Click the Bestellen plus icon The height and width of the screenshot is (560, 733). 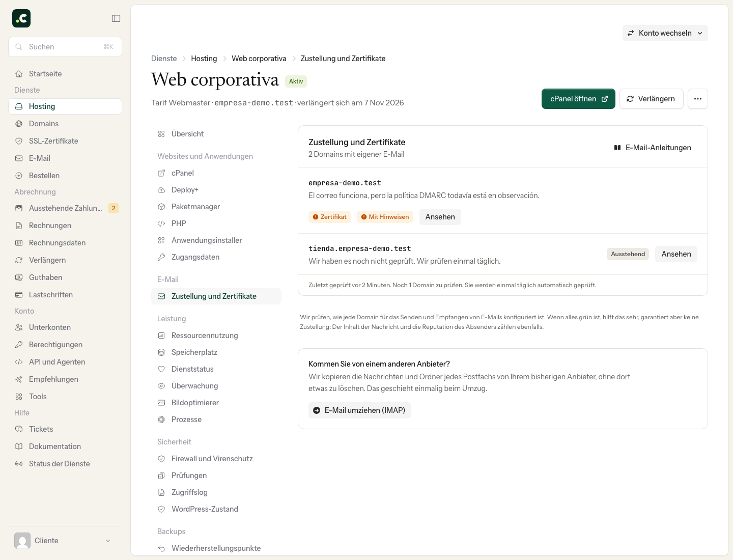coord(19,176)
